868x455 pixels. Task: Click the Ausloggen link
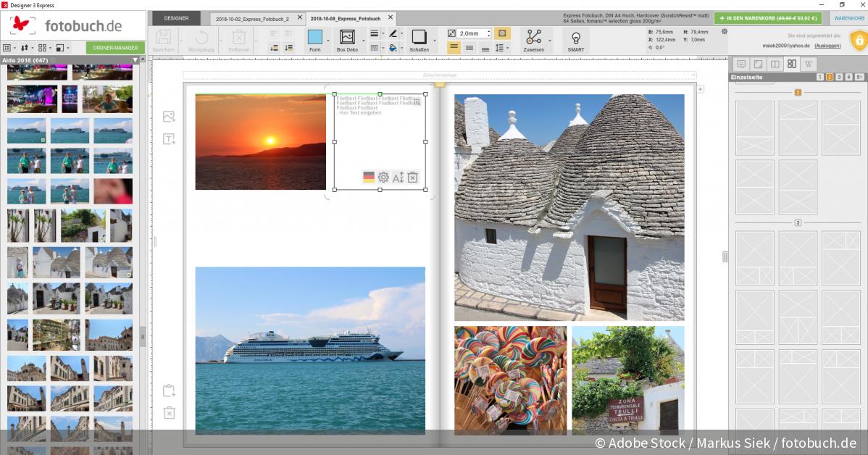[x=827, y=46]
